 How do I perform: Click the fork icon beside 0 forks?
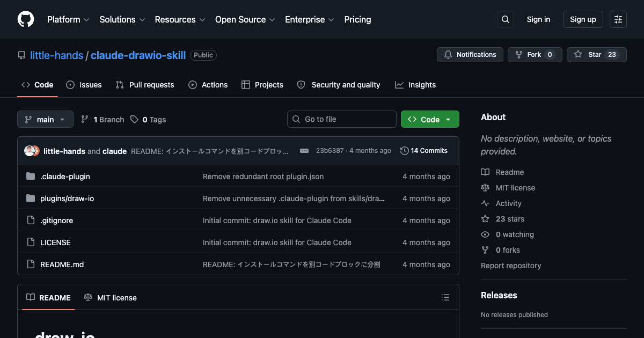click(x=485, y=250)
